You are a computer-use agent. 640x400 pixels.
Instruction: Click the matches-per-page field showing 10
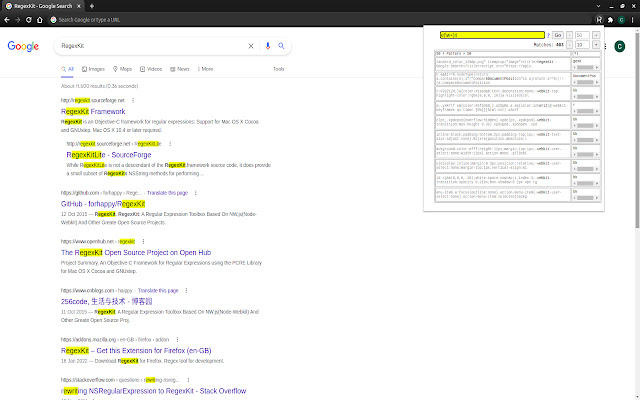point(582,45)
